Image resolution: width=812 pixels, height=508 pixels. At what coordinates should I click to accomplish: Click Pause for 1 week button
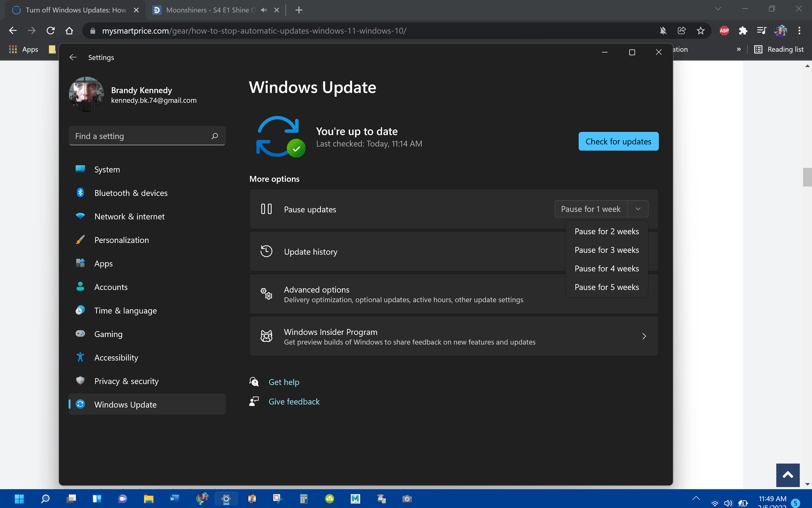(591, 209)
